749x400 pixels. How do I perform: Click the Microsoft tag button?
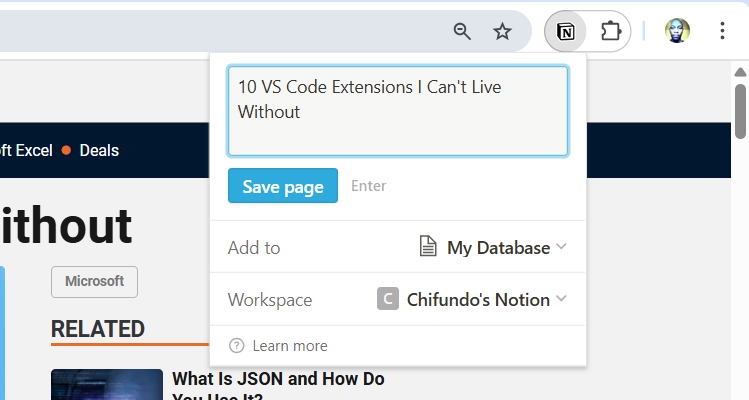94,281
